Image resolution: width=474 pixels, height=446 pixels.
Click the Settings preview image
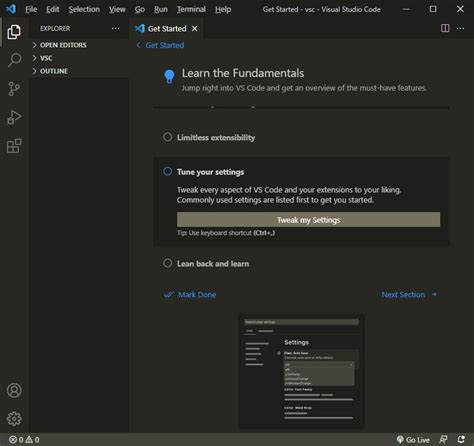[x=301, y=371]
